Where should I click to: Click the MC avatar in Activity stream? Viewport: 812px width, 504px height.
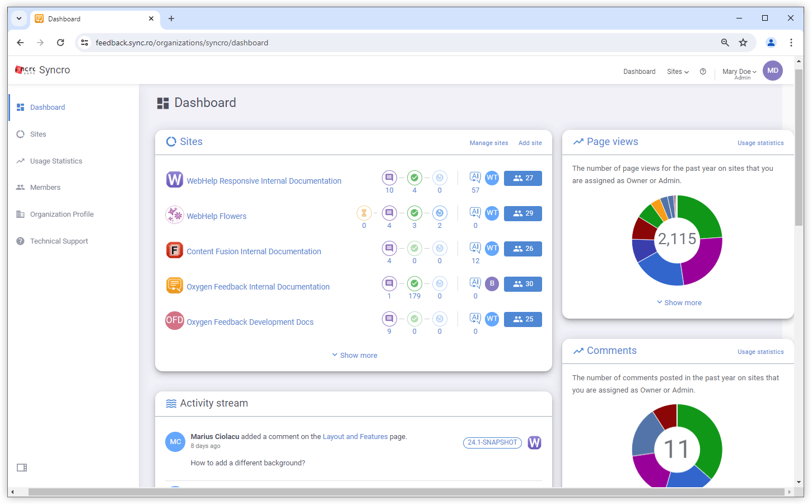(175, 442)
